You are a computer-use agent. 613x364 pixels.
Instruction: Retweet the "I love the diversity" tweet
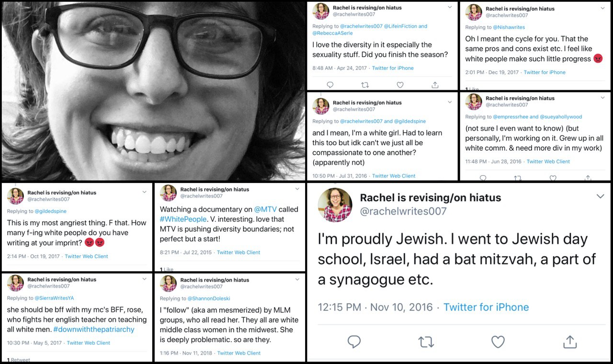pos(365,85)
